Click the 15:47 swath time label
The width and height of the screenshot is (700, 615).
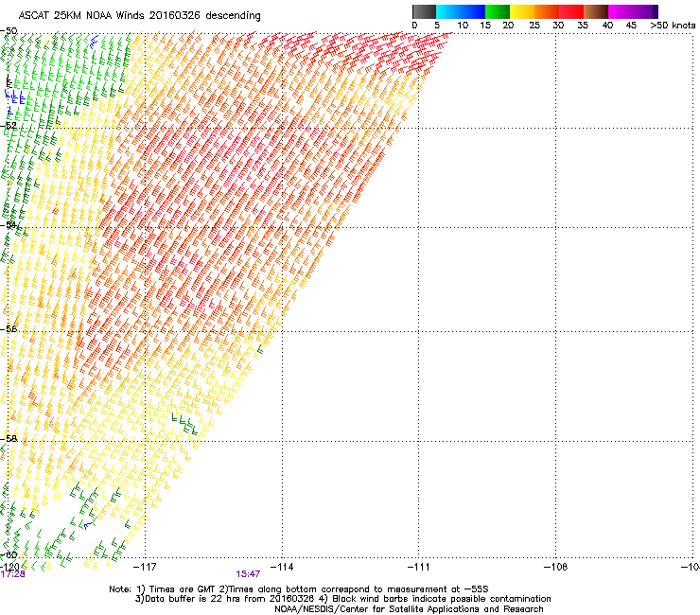pos(248,574)
